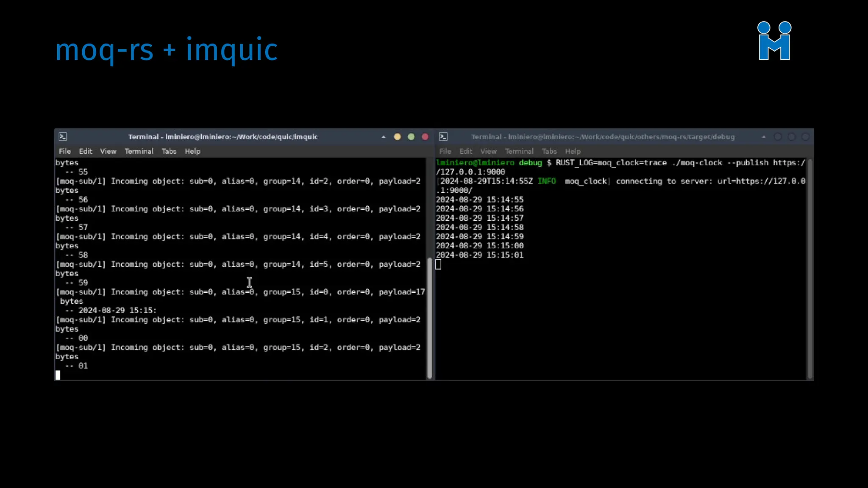
Task: Click the 'lminiero@lminiero' shell prompt
Action: 475,163
